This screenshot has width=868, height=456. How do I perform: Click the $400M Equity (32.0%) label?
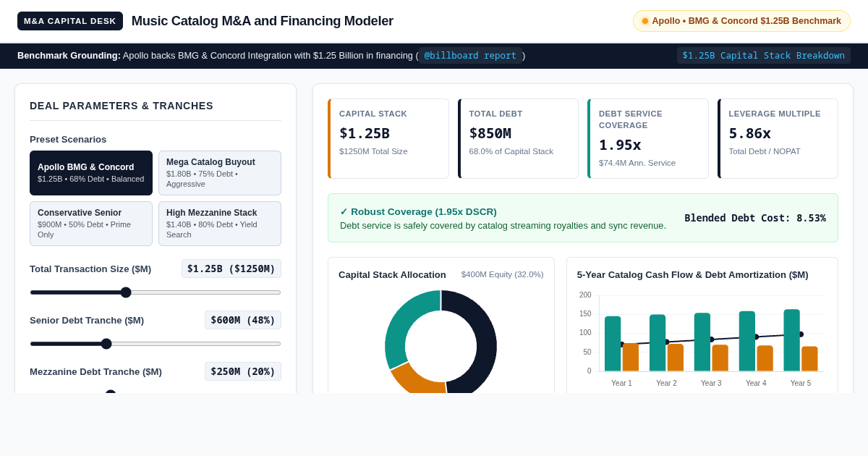coord(503,274)
